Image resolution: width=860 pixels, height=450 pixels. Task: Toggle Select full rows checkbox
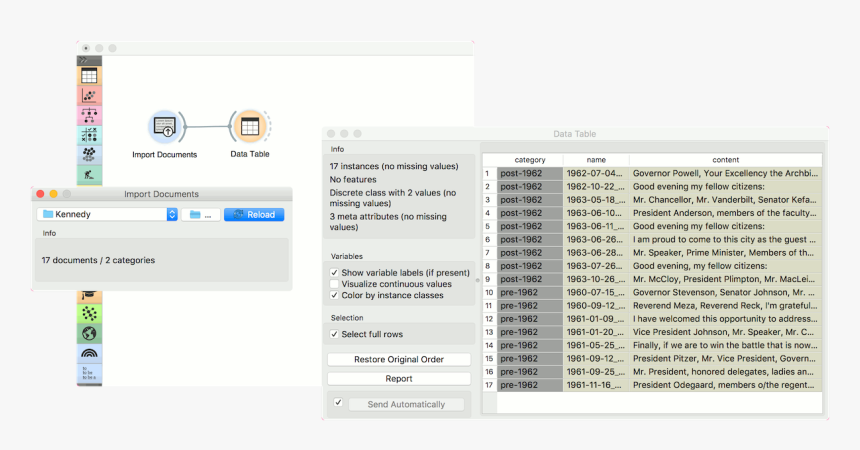(334, 334)
